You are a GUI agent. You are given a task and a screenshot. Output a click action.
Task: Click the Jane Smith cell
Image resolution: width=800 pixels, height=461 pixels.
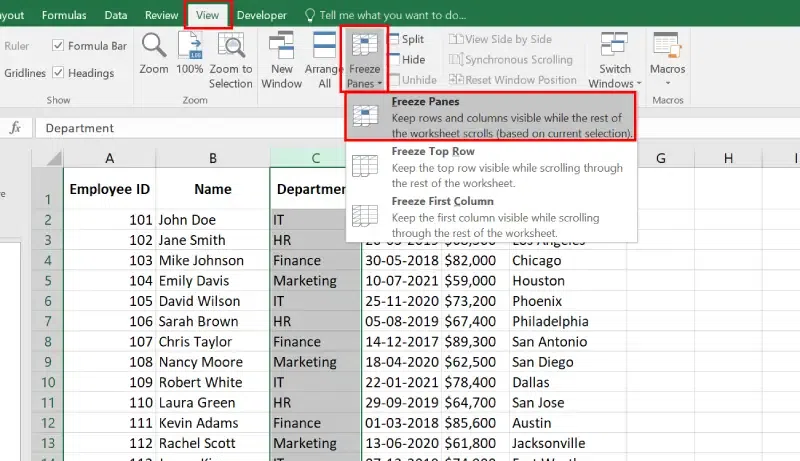[x=213, y=240]
